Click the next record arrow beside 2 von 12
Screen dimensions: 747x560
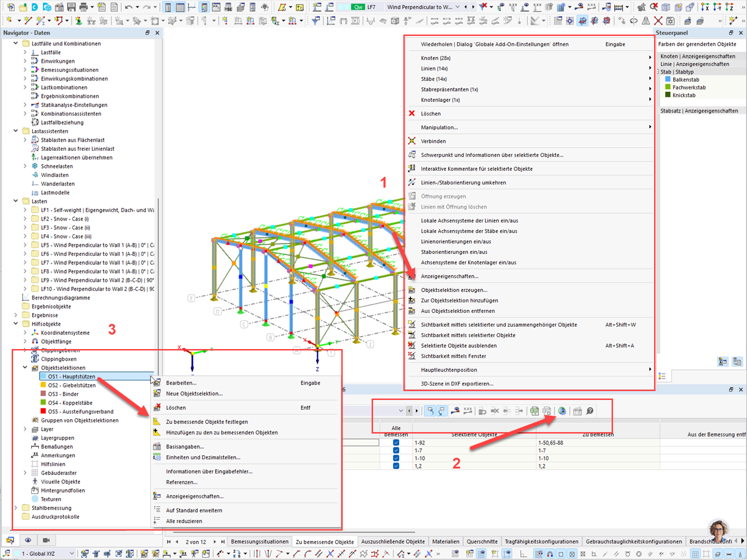click(x=215, y=541)
